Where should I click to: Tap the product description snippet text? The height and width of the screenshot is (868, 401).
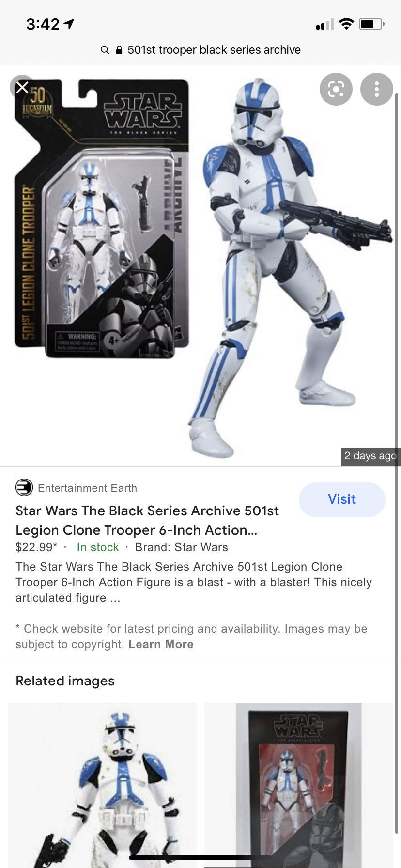[x=194, y=582]
